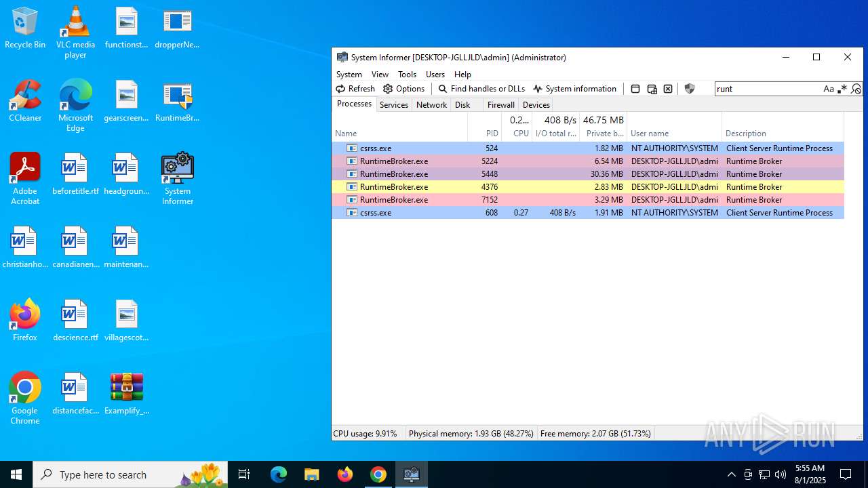
Task: Sort by Description column header
Action: coord(783,127)
